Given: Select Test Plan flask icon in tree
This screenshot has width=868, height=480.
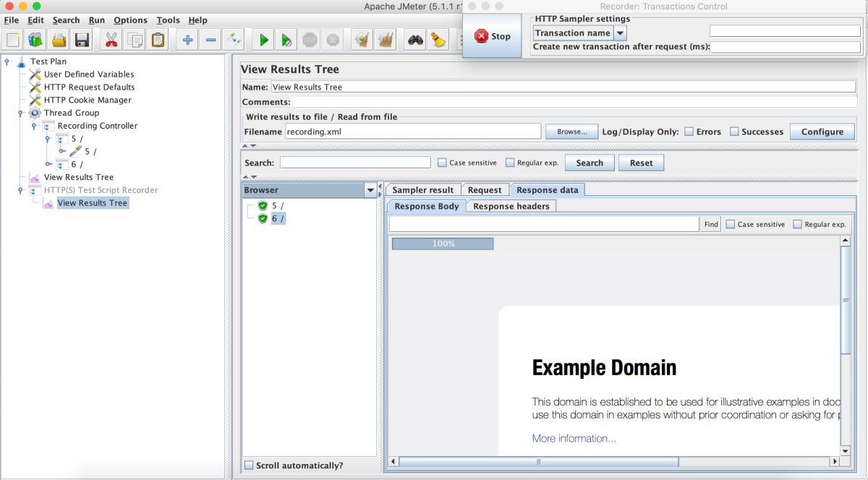Looking at the screenshot, I should click(21, 61).
